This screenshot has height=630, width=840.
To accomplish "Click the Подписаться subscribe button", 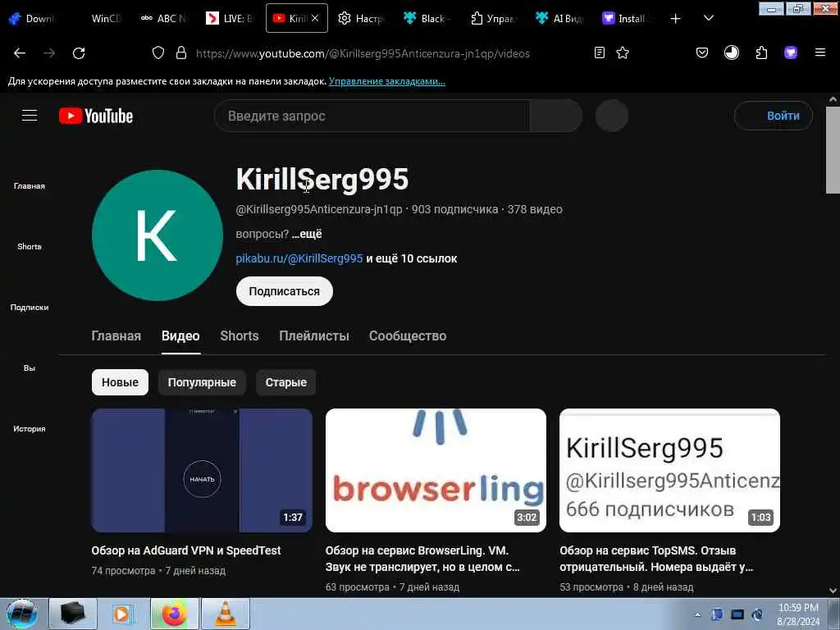I will (x=285, y=291).
